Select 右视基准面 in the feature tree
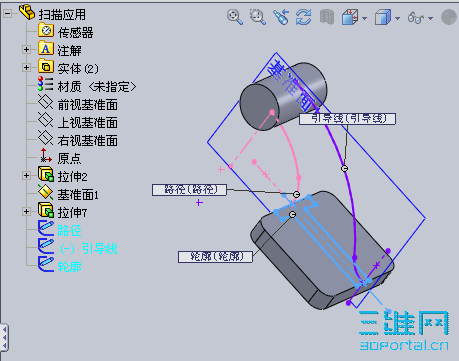This screenshot has width=459, height=361. point(87,141)
